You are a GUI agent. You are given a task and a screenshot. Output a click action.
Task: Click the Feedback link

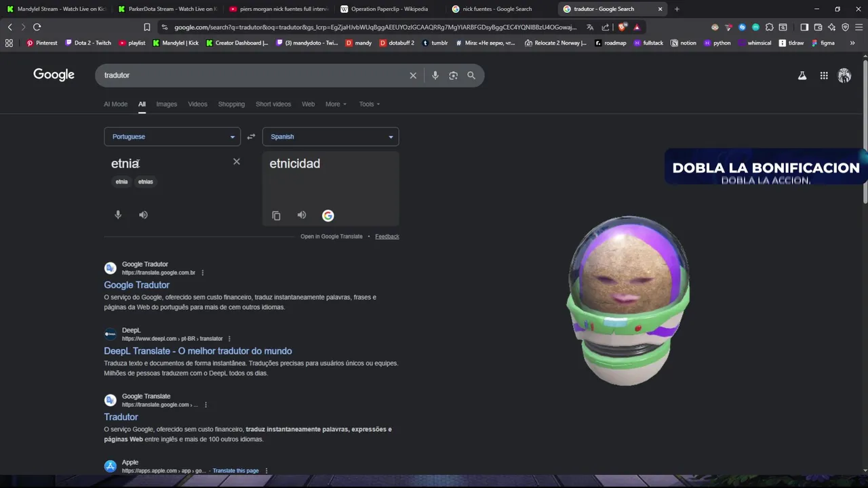point(387,237)
